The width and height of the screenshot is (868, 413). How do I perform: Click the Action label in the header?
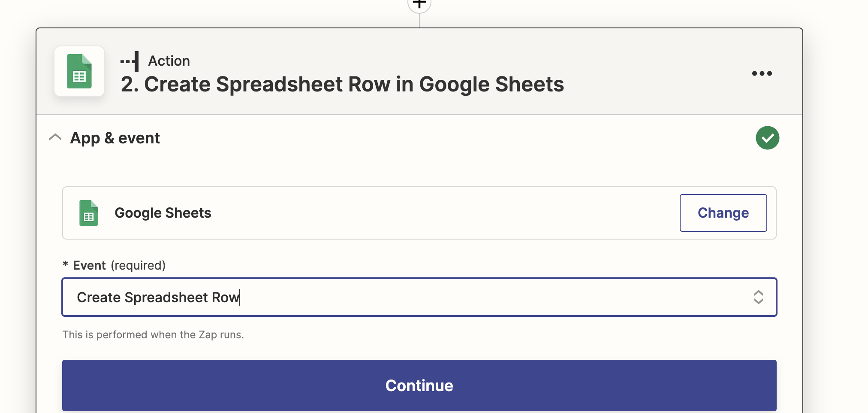point(169,61)
